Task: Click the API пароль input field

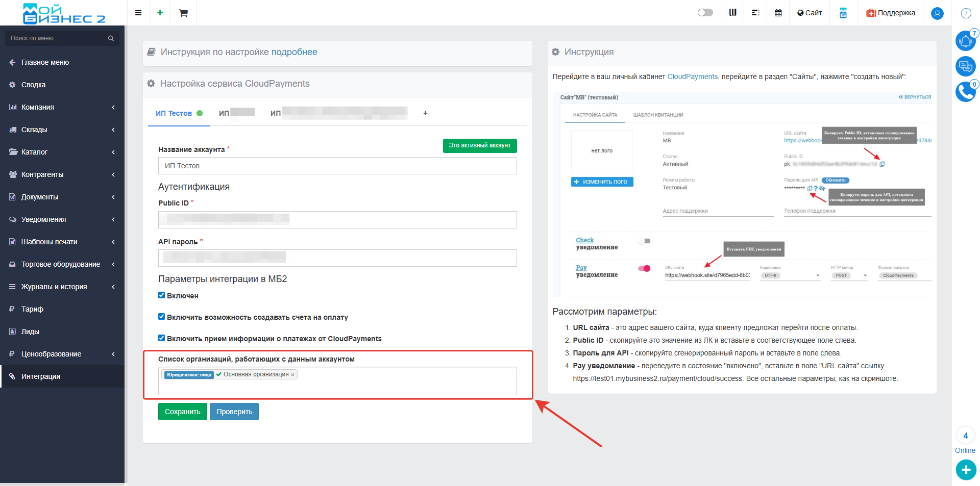Action: [337, 258]
